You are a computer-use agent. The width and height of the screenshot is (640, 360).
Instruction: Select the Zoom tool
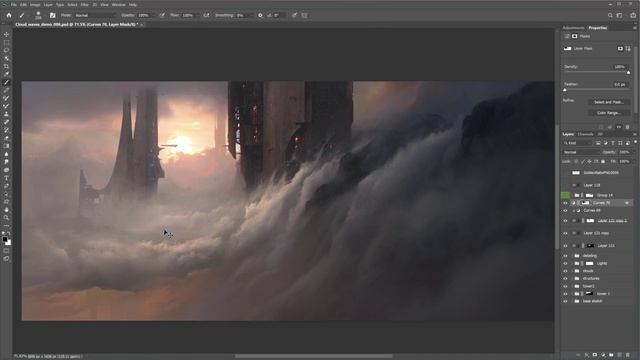pos(6,218)
